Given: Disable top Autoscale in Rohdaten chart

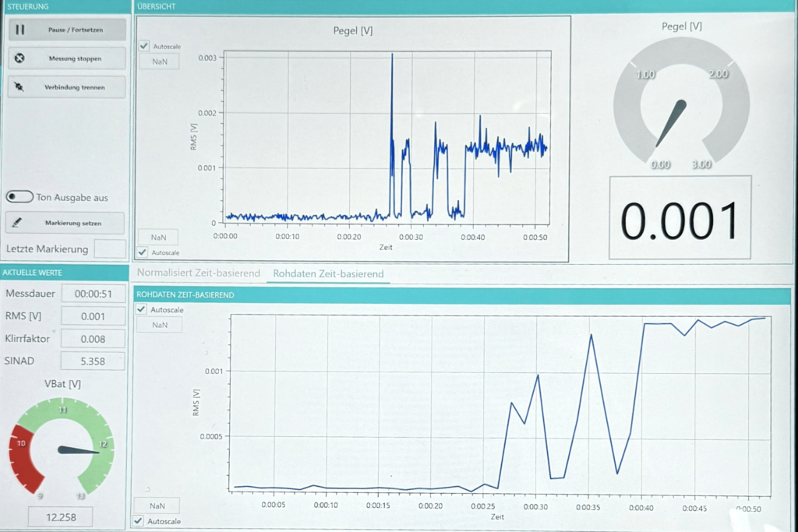Looking at the screenshot, I should [141, 309].
